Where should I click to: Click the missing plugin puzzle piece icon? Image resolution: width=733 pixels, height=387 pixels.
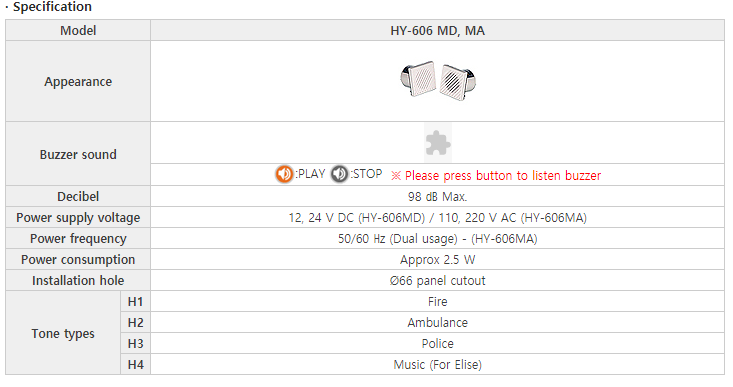click(x=438, y=143)
